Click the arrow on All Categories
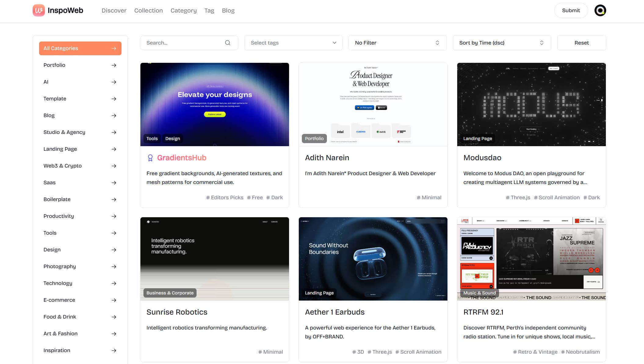Screen dimensions: 644x364 (114, 48)
